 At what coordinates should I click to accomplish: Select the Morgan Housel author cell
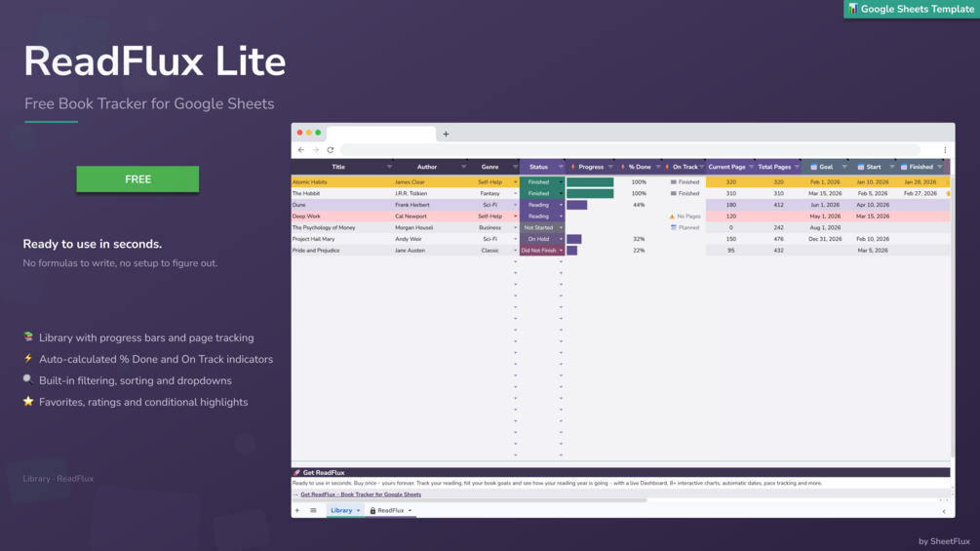click(430, 227)
